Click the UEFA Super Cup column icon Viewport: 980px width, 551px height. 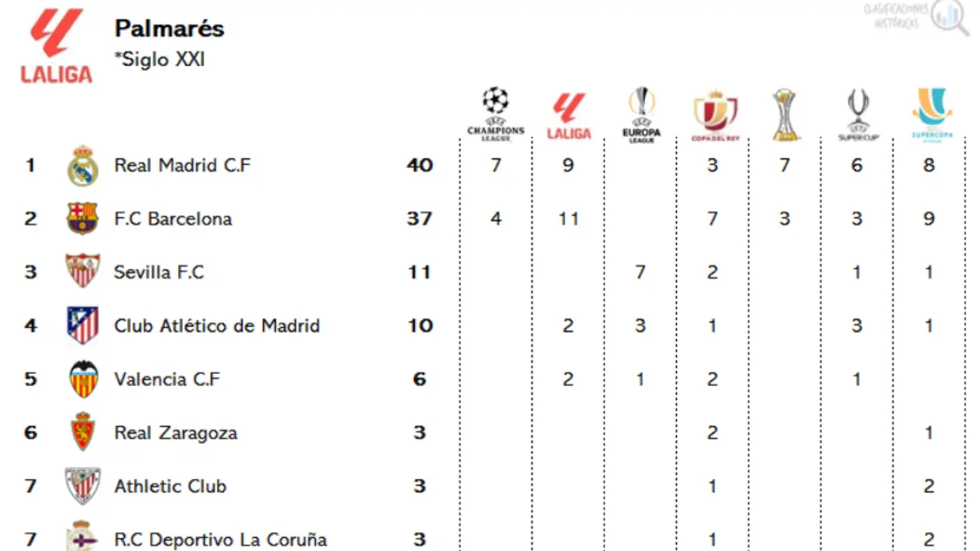point(857,115)
